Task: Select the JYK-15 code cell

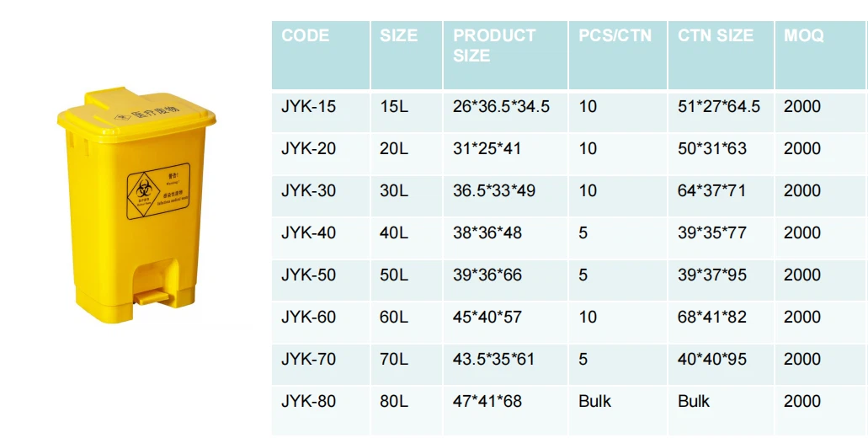Action: [x=308, y=107]
